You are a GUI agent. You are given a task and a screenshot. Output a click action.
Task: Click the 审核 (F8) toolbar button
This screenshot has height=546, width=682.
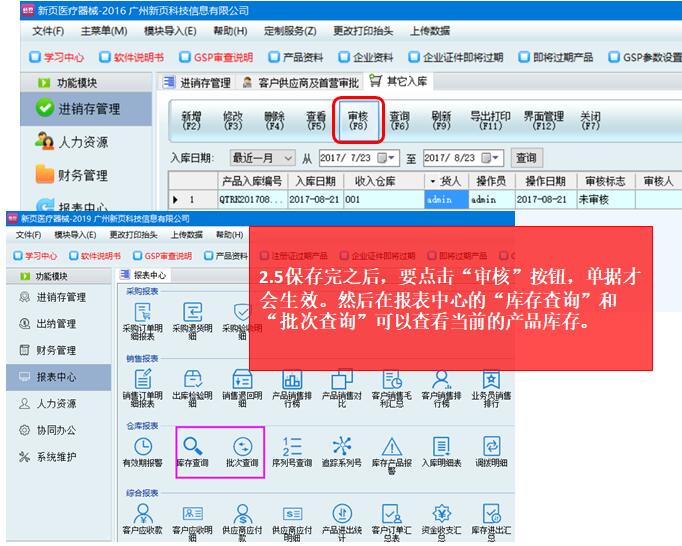pyautogui.click(x=357, y=121)
